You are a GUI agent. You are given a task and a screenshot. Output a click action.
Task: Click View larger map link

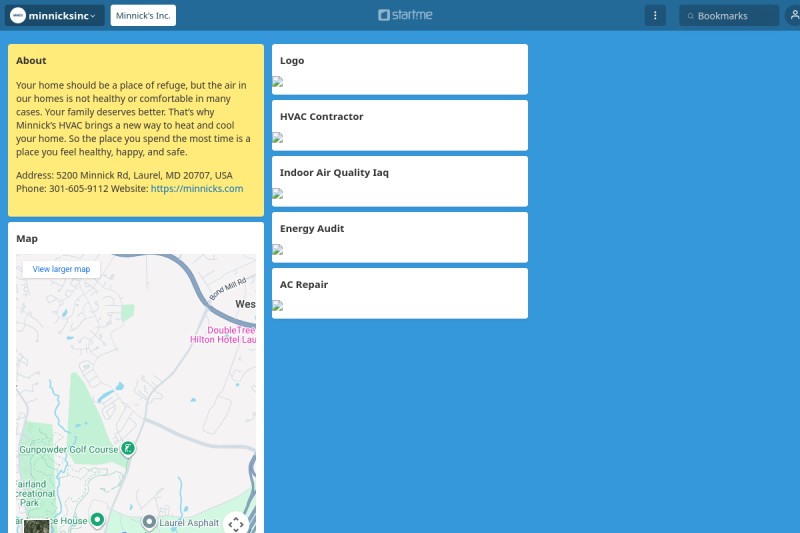(x=61, y=269)
